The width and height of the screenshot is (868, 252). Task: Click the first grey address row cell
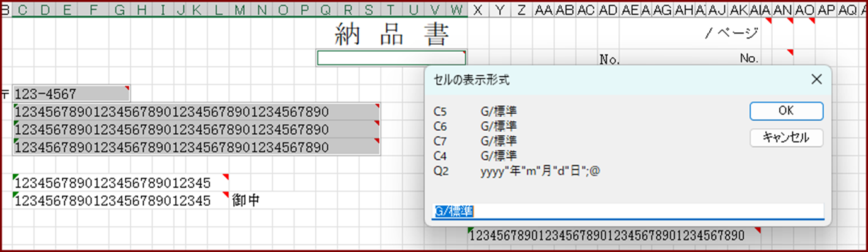tap(197, 112)
